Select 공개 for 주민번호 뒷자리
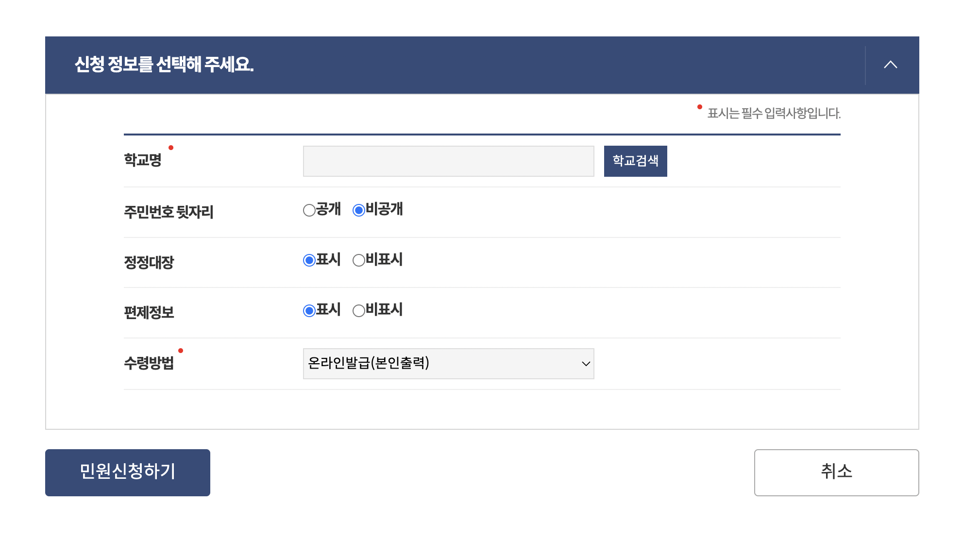Image resolution: width=980 pixels, height=540 pixels. [x=309, y=210]
